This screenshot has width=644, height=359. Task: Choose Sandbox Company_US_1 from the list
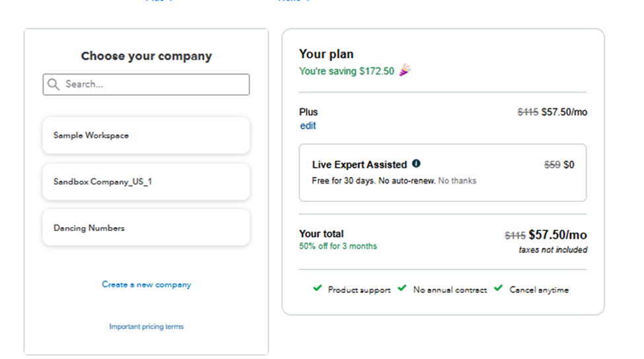click(x=146, y=181)
